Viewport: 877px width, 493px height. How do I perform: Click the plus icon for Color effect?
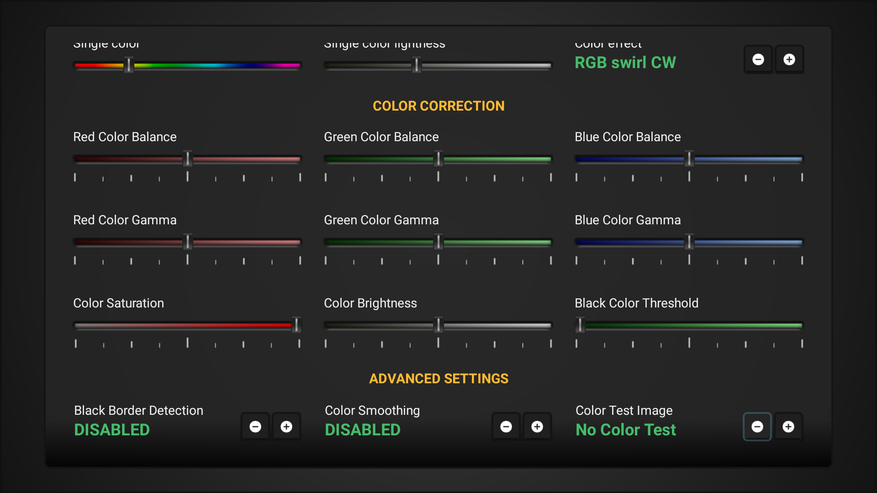point(789,60)
